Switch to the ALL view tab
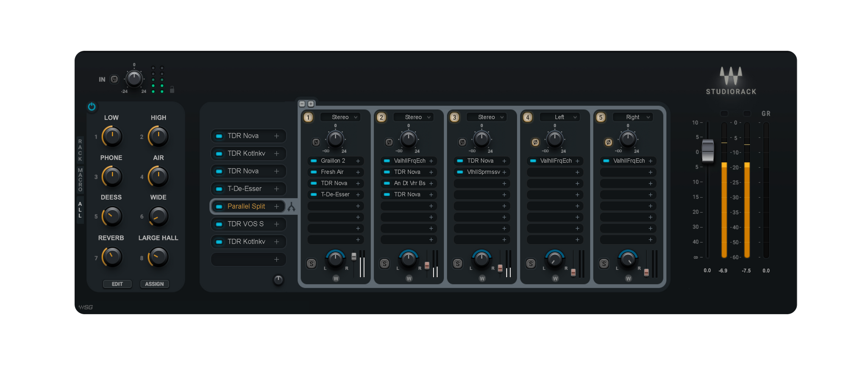Screen dimensions: 868x365 (80, 210)
